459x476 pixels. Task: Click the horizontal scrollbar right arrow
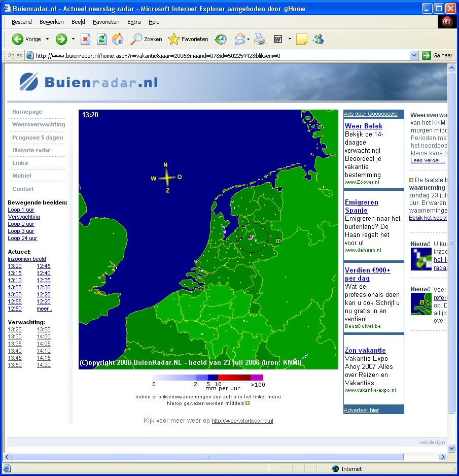click(443, 457)
